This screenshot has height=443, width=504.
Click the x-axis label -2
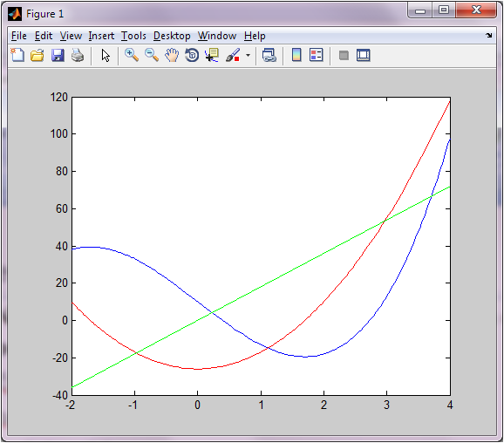[70, 405]
